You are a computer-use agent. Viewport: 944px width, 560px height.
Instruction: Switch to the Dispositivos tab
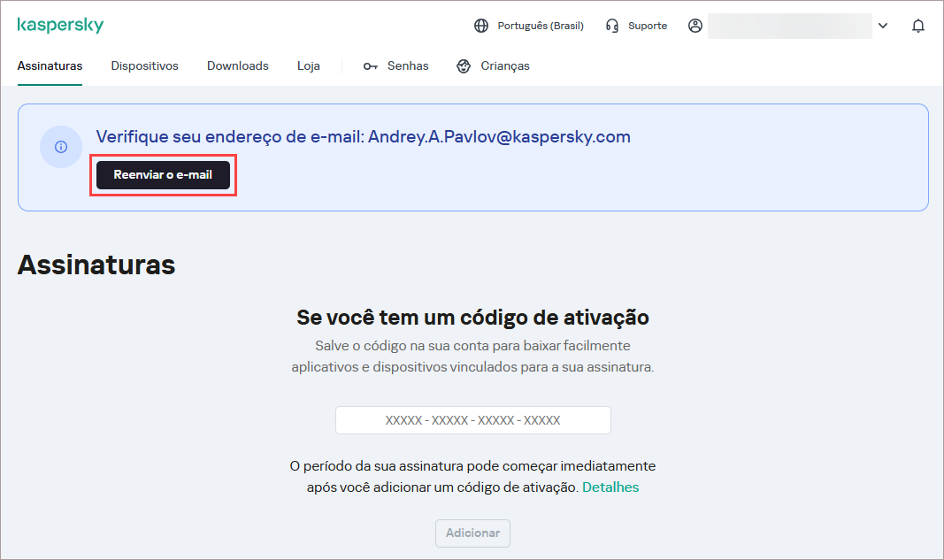point(144,65)
